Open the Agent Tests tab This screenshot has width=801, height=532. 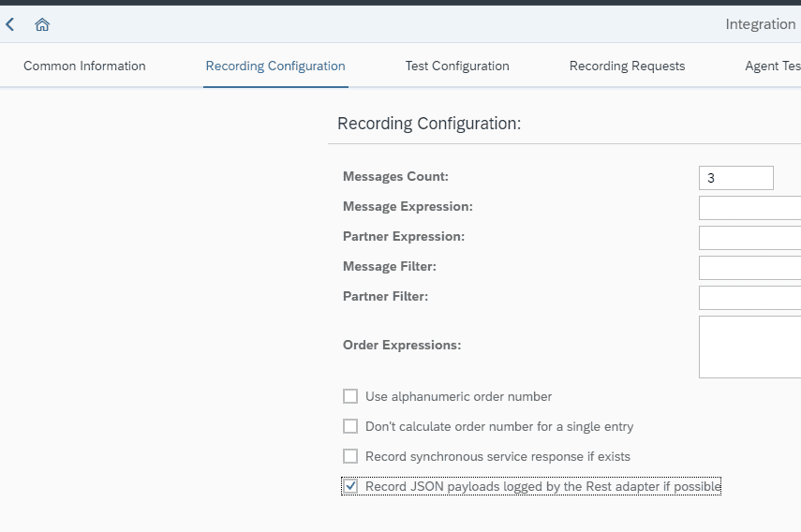[x=772, y=66]
